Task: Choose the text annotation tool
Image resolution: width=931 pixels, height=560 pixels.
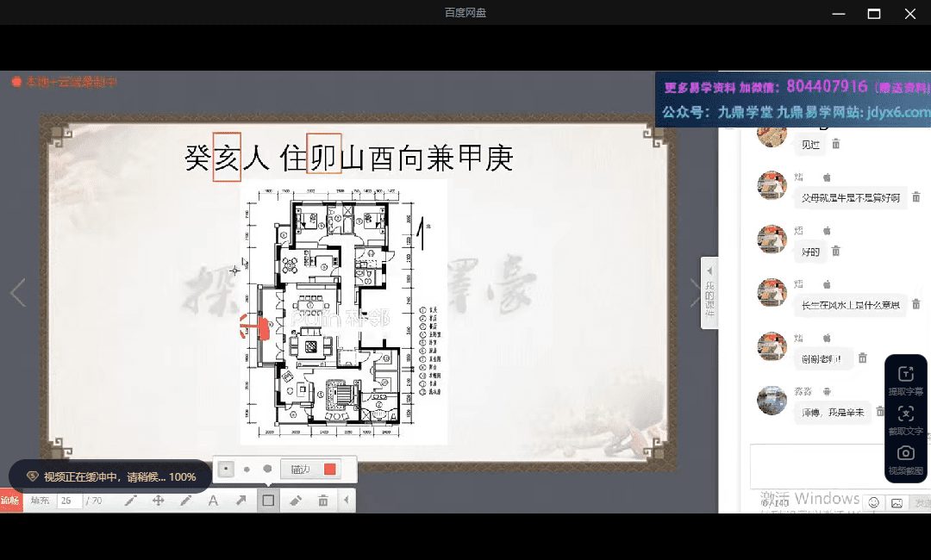Action: (x=213, y=501)
